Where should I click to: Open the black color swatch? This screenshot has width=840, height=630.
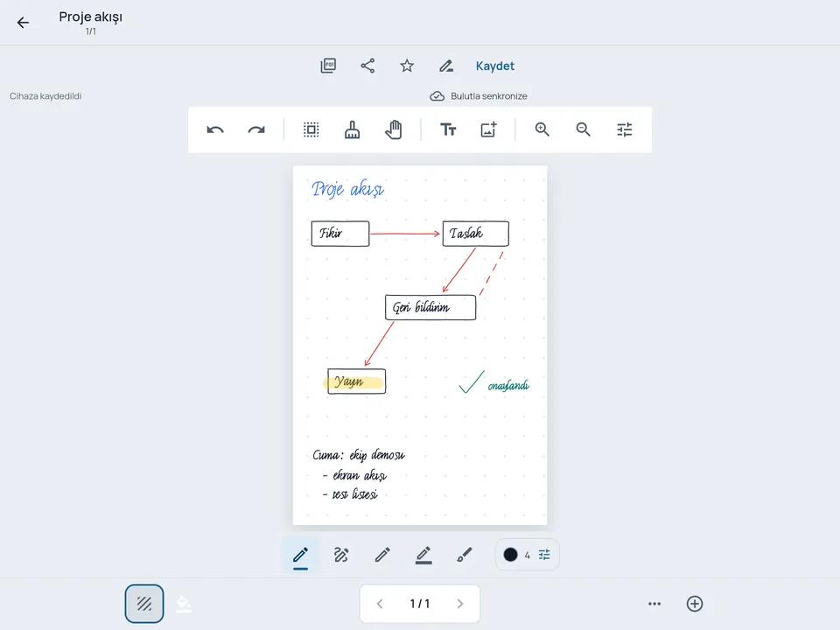click(x=510, y=555)
